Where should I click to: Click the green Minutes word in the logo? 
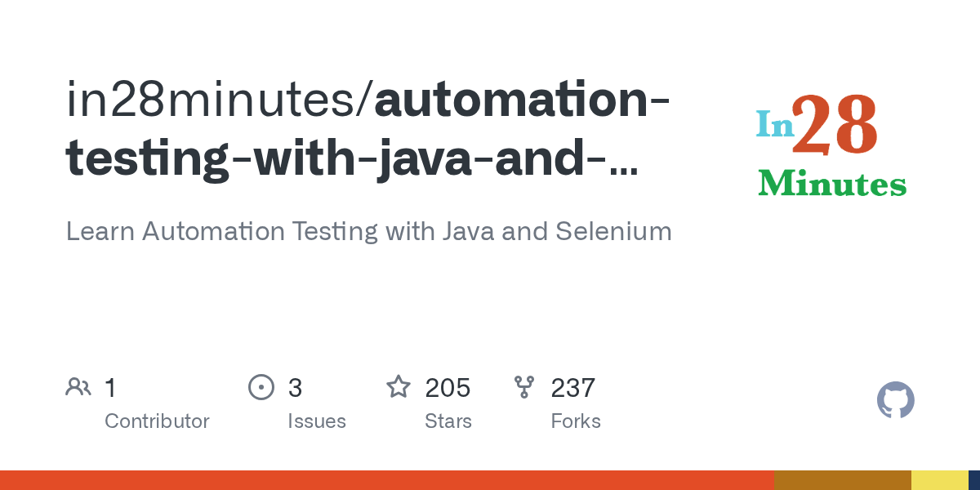[831, 185]
